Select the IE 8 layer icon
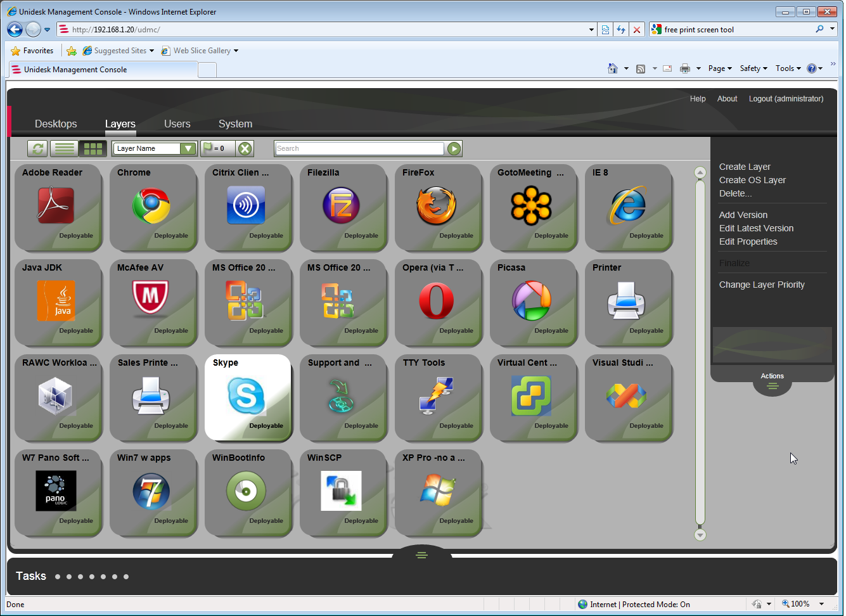The height and width of the screenshot is (616, 846). [627, 205]
